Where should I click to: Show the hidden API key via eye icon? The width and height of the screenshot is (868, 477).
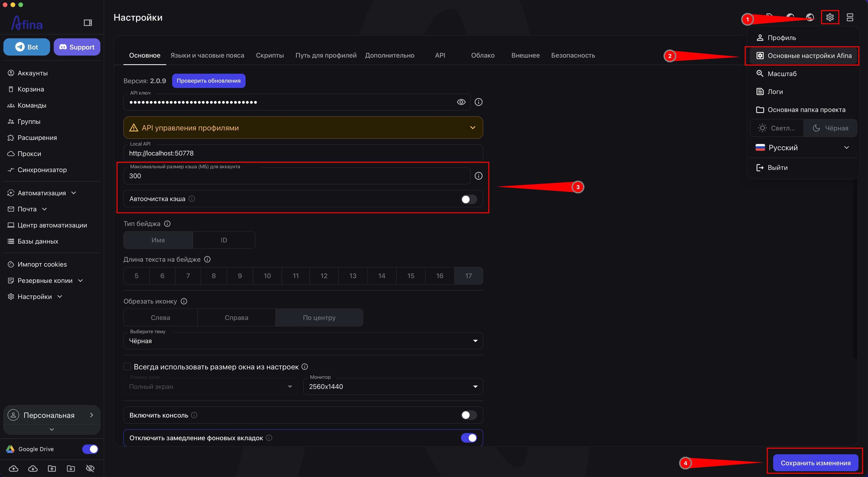point(461,102)
